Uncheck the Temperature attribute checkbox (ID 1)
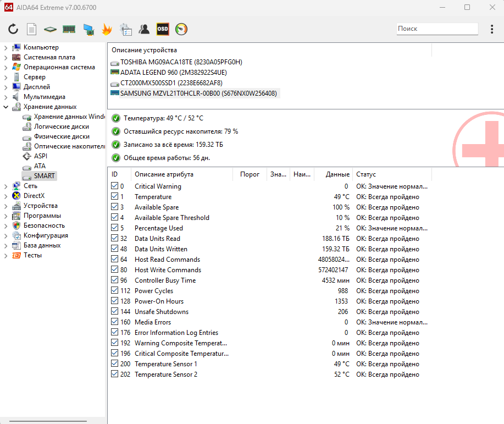This screenshot has height=424, width=504. [114, 196]
